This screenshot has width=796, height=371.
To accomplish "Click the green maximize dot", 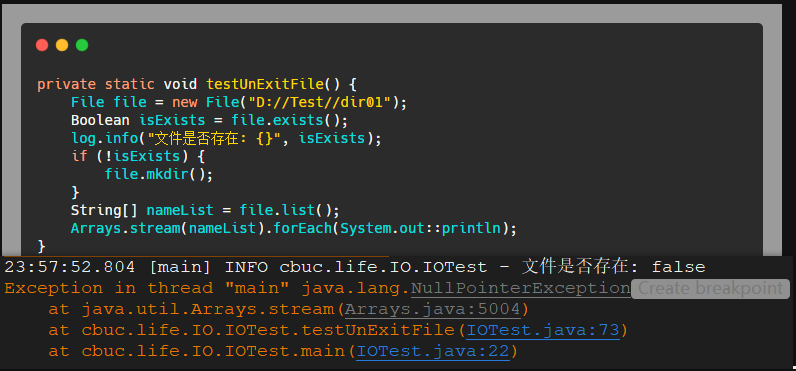I will [x=82, y=45].
